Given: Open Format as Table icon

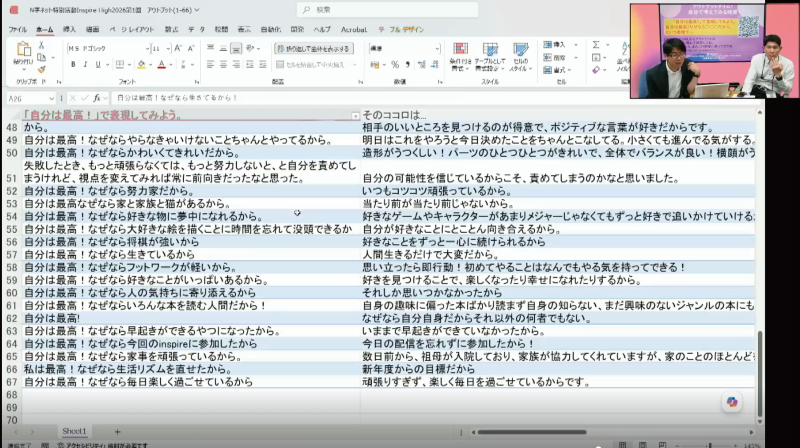Looking at the screenshot, I should pyautogui.click(x=490, y=49).
